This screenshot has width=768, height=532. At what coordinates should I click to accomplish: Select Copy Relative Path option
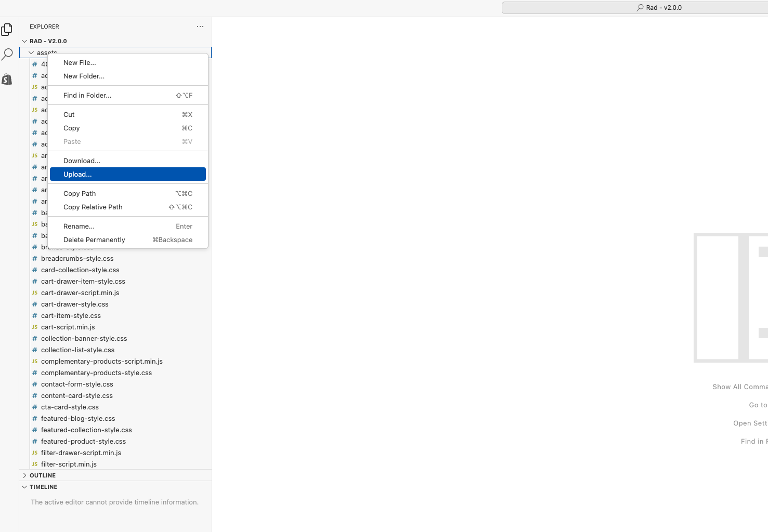[x=93, y=207]
